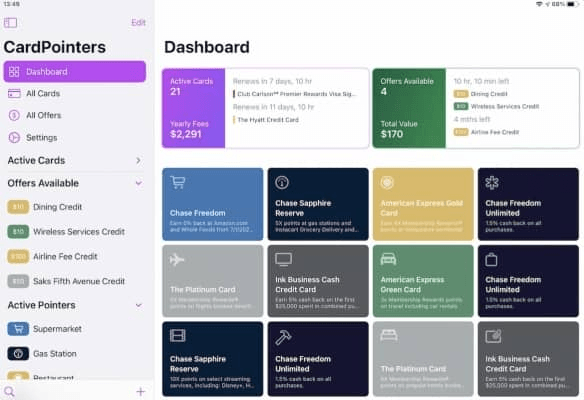Select the Gas Station pointer icon
This screenshot has height=400, width=584.
pyautogui.click(x=18, y=353)
